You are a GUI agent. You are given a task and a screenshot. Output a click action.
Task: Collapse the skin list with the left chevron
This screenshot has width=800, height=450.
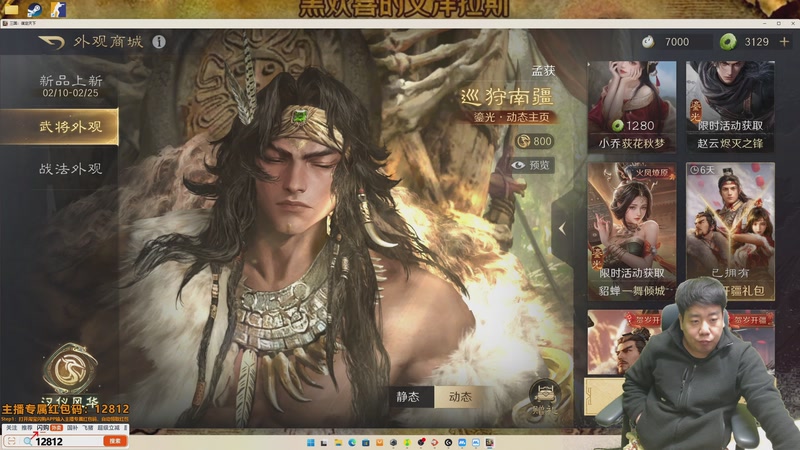pos(562,229)
